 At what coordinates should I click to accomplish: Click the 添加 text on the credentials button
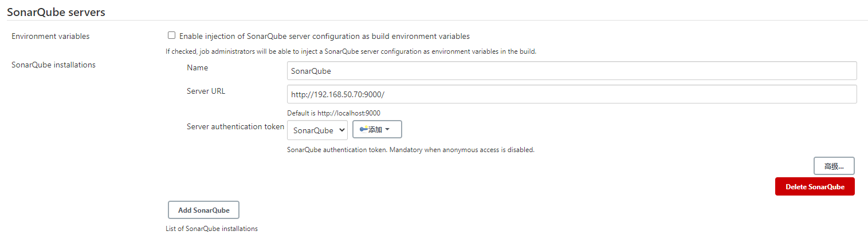375,130
